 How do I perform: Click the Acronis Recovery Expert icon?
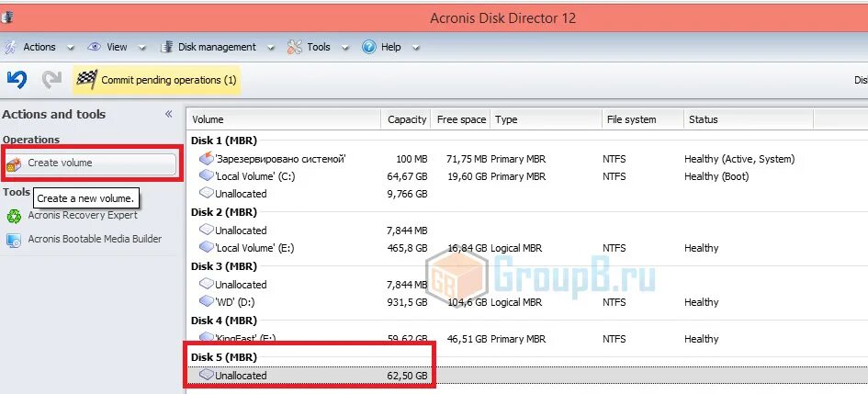point(14,216)
